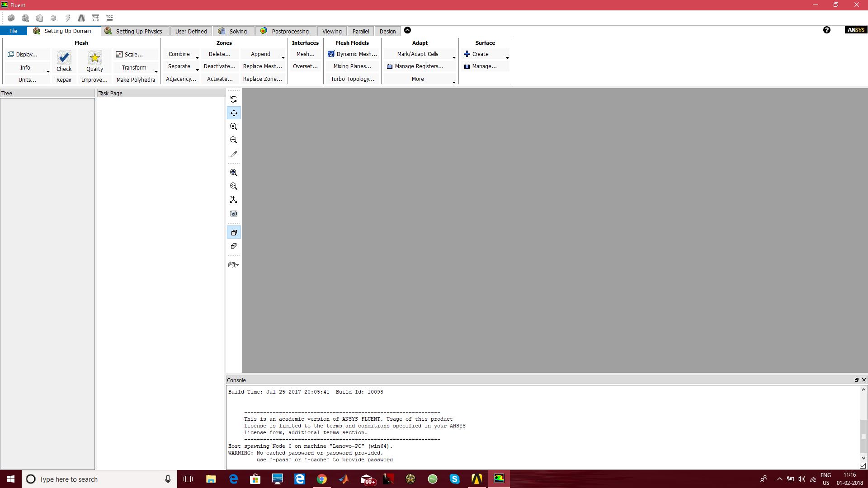Click the Dynamic Mesh... button

tap(352, 54)
